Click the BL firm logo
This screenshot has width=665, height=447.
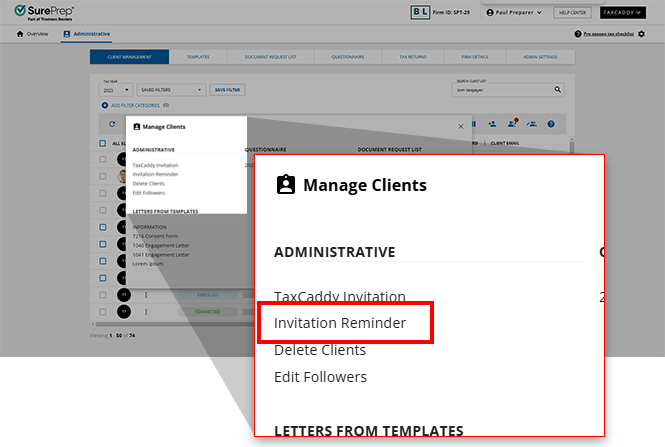click(x=420, y=12)
